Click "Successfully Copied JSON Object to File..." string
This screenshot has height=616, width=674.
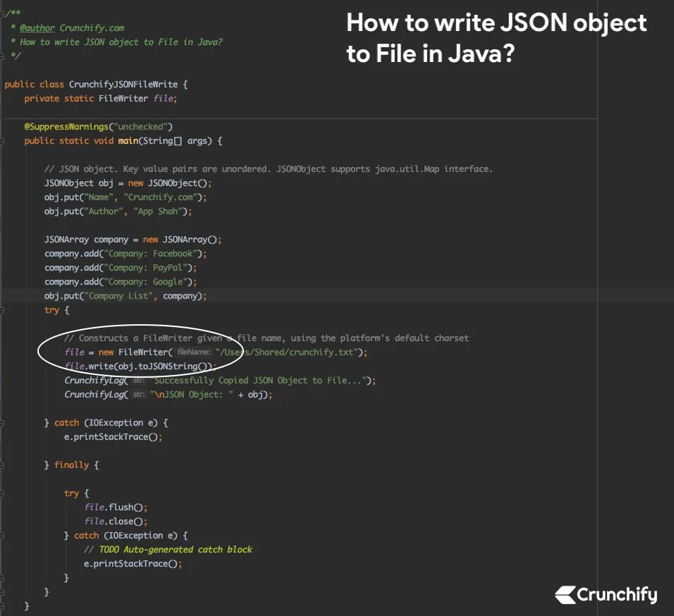[x=258, y=380]
